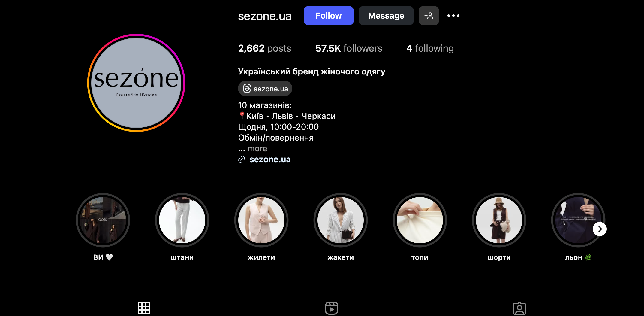Open the жилети highlight
The image size is (644, 316).
[x=261, y=220]
